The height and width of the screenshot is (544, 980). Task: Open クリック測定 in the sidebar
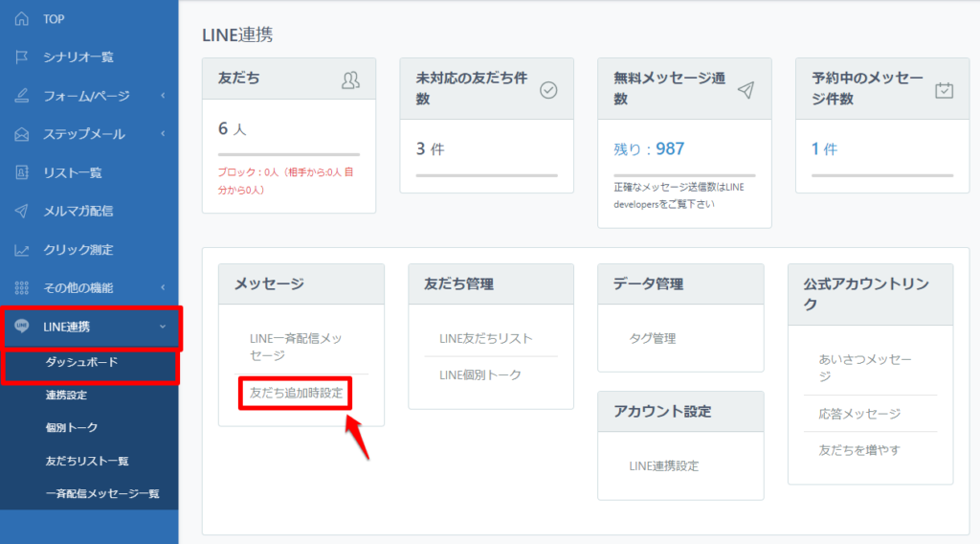click(78, 249)
